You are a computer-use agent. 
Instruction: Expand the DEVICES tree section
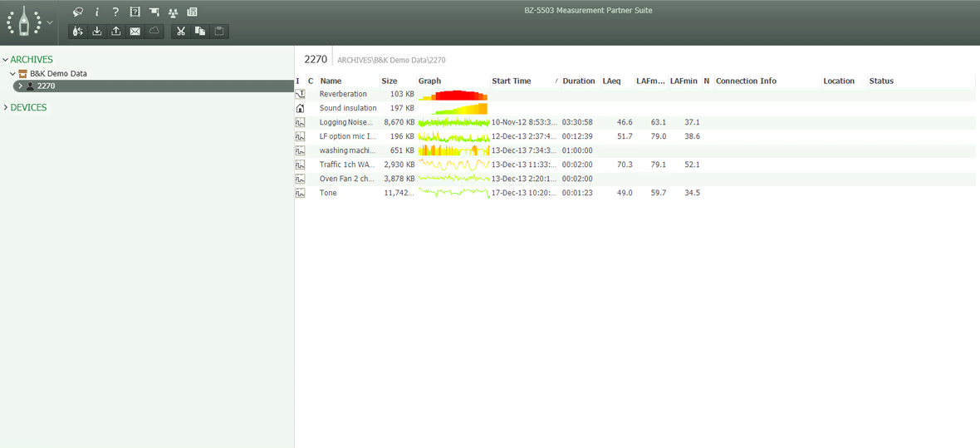tap(5, 108)
